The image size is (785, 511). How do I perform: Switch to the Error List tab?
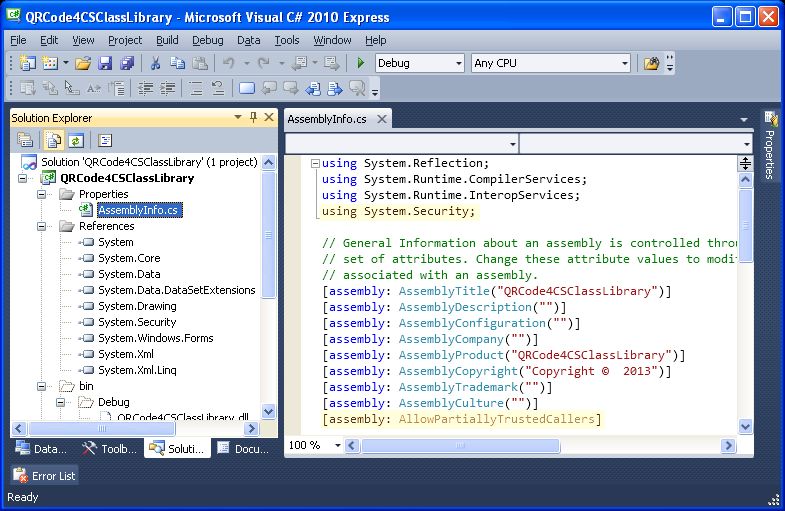(x=45, y=476)
